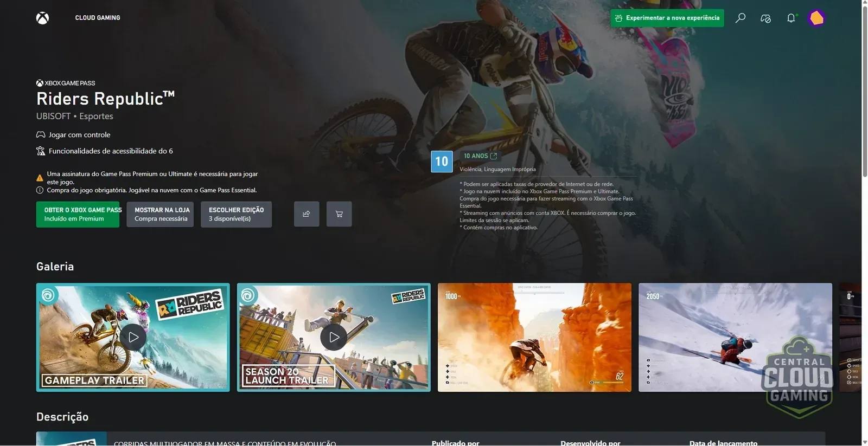This screenshot has height=446, width=868.
Task: Click the share icon button
Action: [x=307, y=214]
